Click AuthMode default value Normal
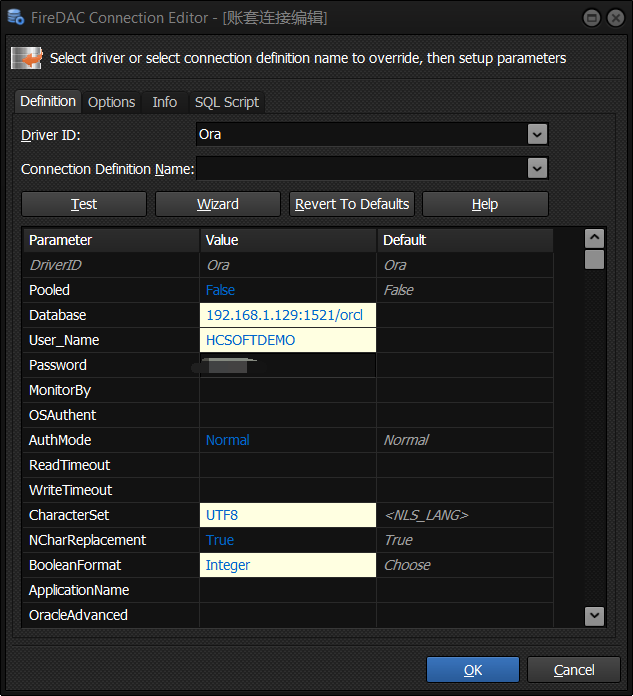 pos(406,440)
